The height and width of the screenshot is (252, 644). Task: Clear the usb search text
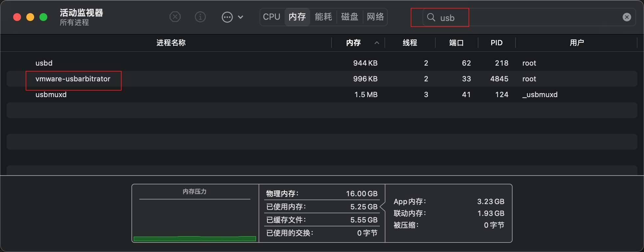[627, 17]
